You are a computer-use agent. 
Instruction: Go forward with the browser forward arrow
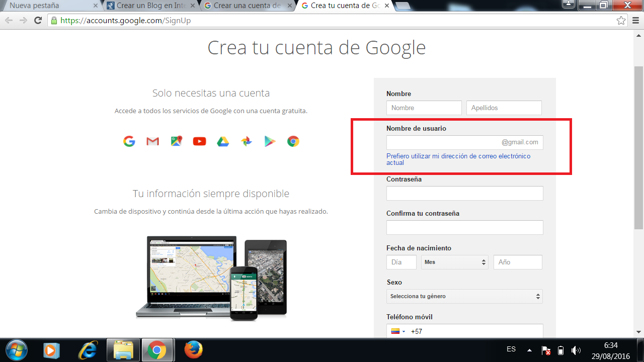(23, 21)
